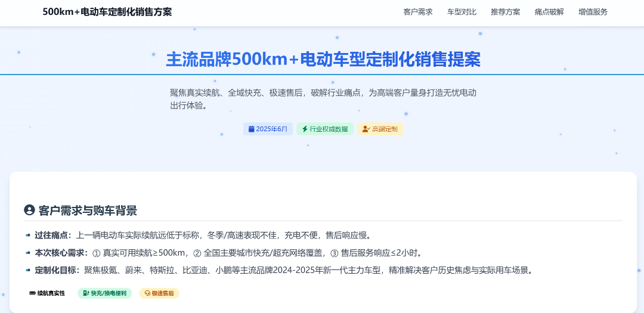Click the charging station icon in 快充/换电便利 tag
Image resolution: width=644 pixels, height=313 pixels.
[x=86, y=293]
